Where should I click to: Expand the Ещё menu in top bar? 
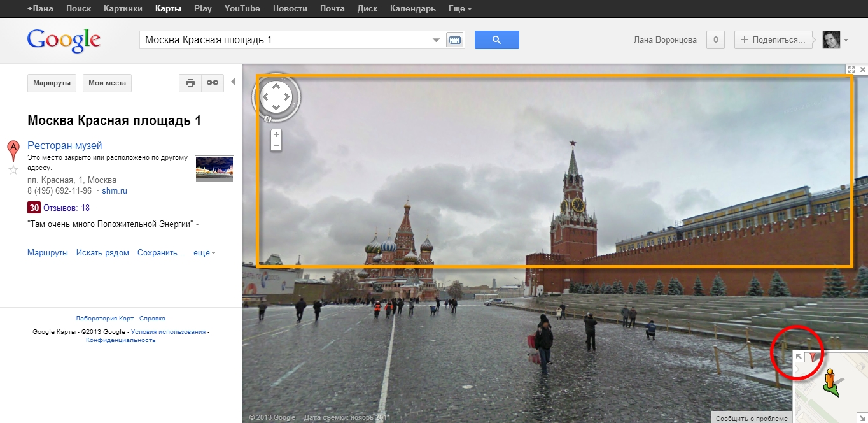tap(460, 9)
